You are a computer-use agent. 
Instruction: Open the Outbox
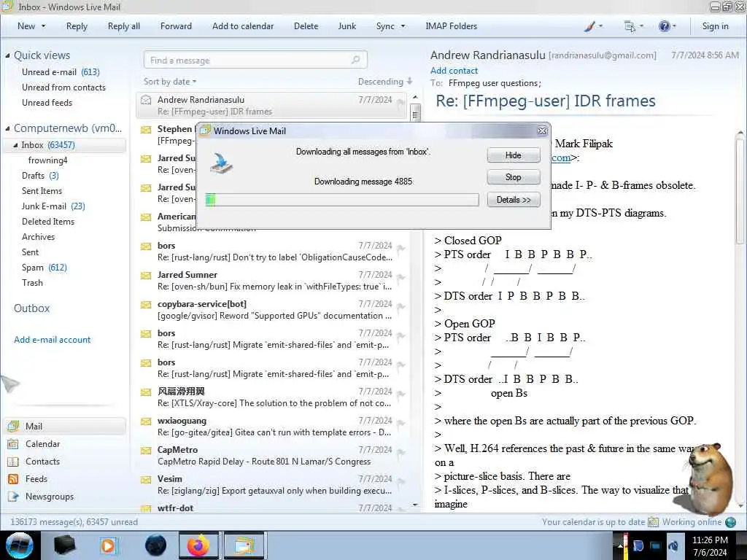31,308
